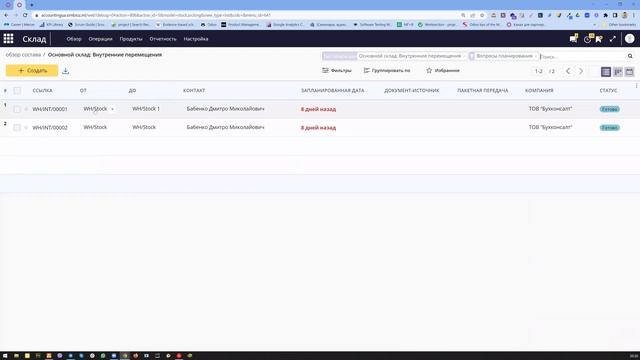The image size is (640, 360).
Task: Click WH/Stock 1 destination cell
Action: (x=146, y=109)
